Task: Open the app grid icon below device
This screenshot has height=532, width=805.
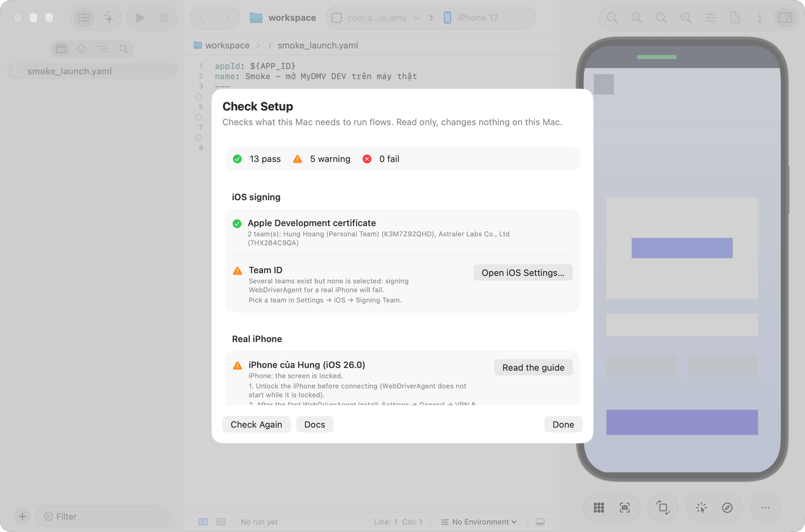Action: coord(599,508)
